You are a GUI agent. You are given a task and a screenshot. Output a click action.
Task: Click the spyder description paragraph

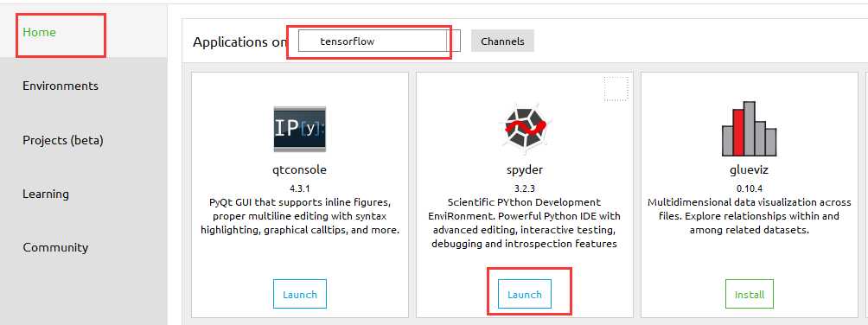coord(524,222)
